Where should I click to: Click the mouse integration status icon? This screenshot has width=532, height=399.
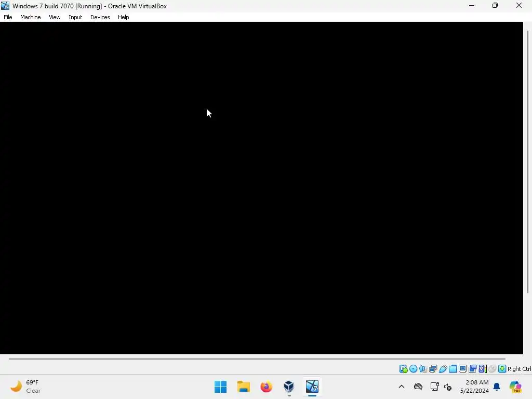[493, 369]
